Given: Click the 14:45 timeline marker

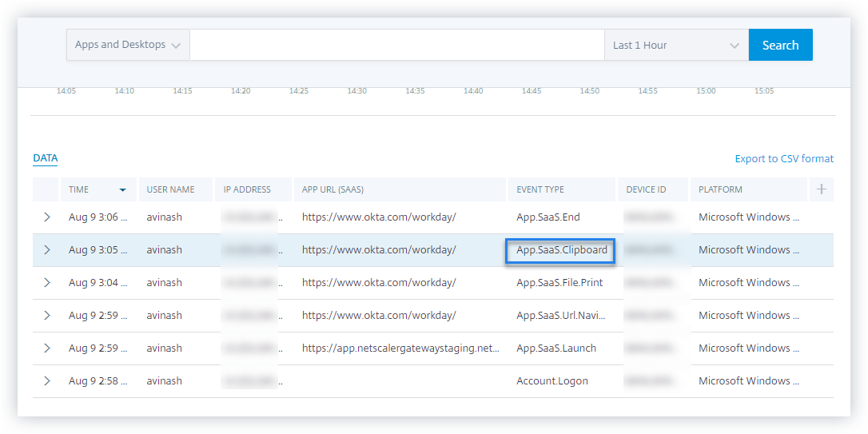Looking at the screenshot, I should pyautogui.click(x=531, y=91).
